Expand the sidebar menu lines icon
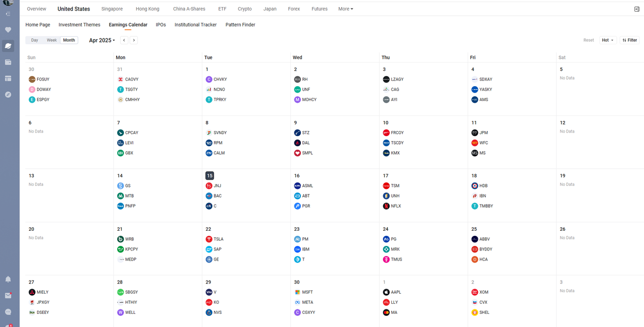This screenshot has height=327, width=644. [8, 14]
